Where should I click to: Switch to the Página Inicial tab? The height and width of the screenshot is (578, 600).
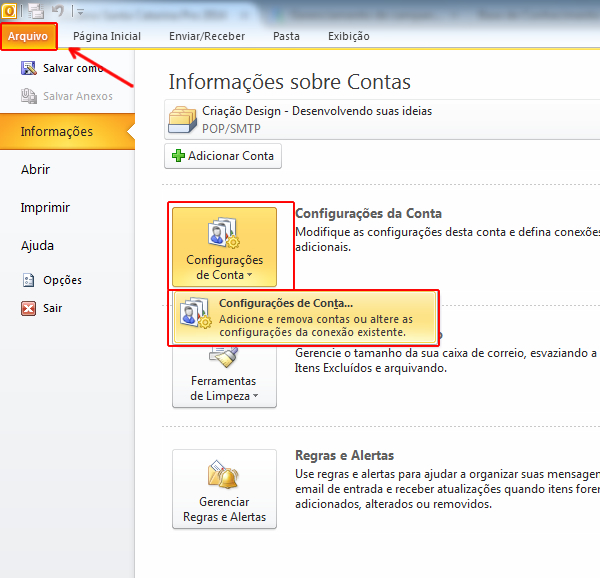[x=107, y=36]
